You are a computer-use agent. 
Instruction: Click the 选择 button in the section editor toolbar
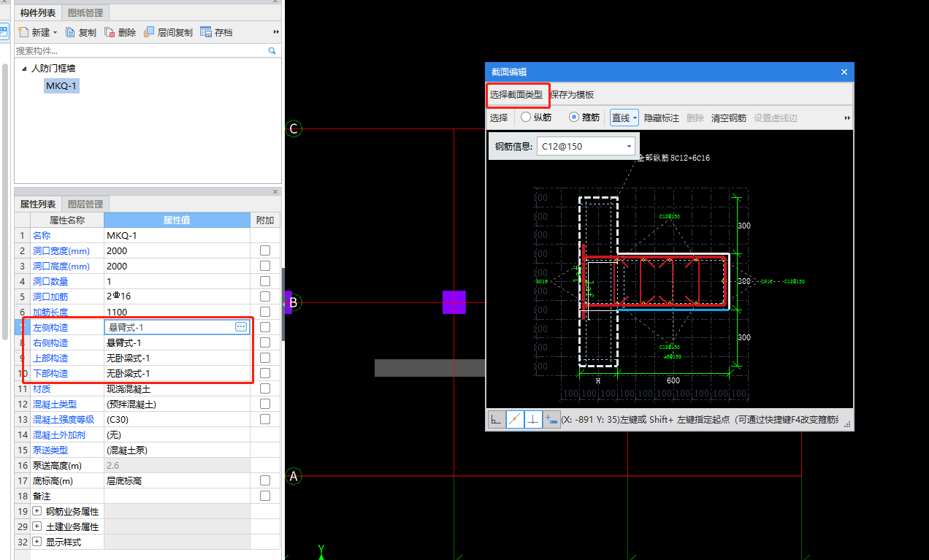(x=499, y=118)
